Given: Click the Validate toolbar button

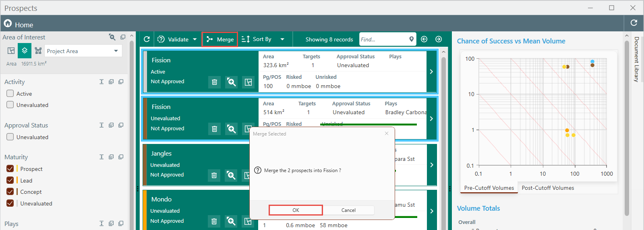Looking at the screenshot, I should click(x=173, y=39).
